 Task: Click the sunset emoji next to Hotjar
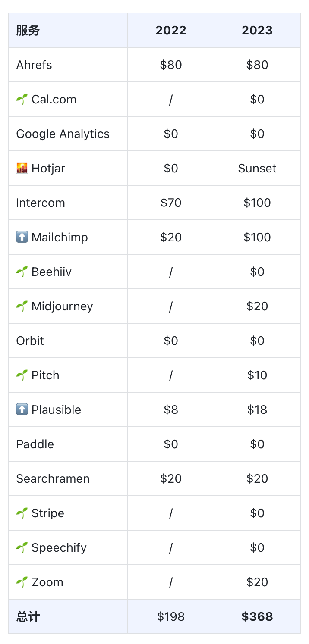point(22,168)
